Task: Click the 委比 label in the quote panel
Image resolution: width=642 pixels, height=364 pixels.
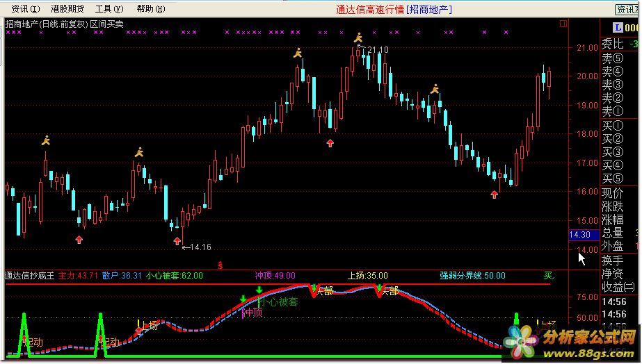Action: click(613, 43)
